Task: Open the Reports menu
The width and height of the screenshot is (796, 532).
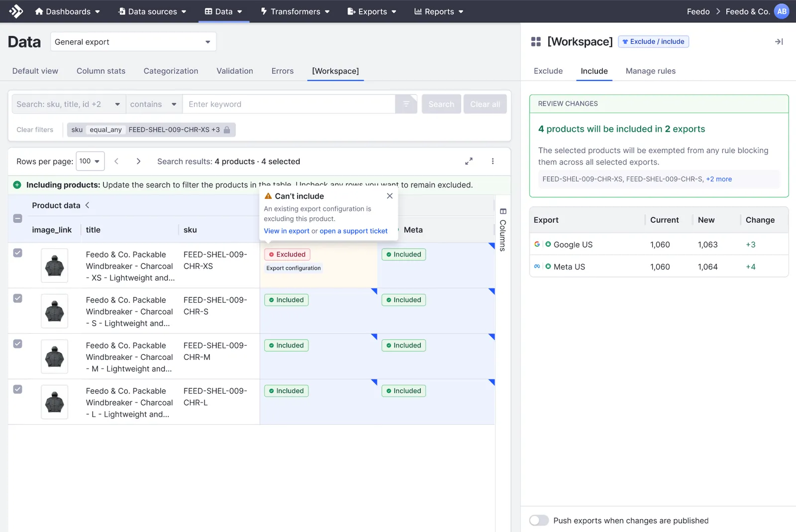Action: [439, 11]
